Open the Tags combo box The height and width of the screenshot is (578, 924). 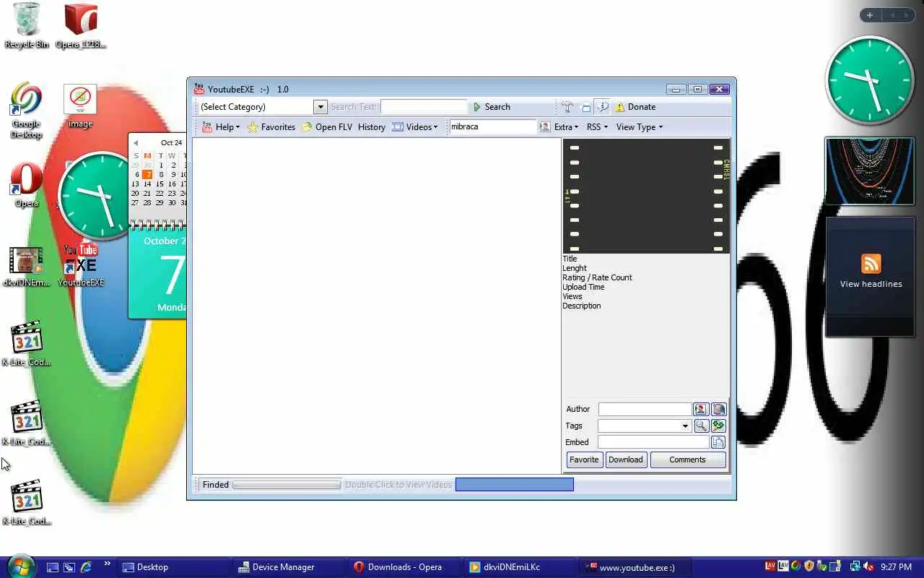click(x=645, y=426)
